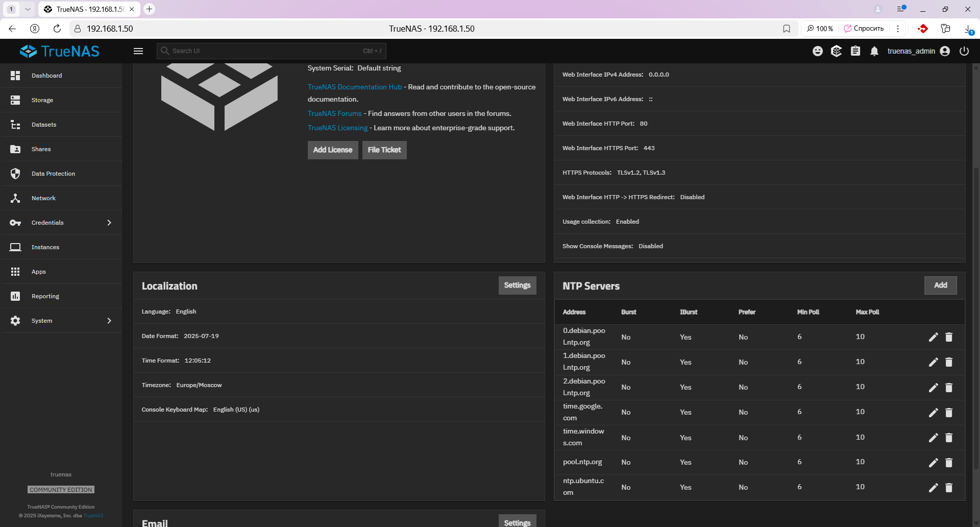The image size is (980, 527).
Task: Edit the time.windows.com NTP server
Action: coord(934,438)
